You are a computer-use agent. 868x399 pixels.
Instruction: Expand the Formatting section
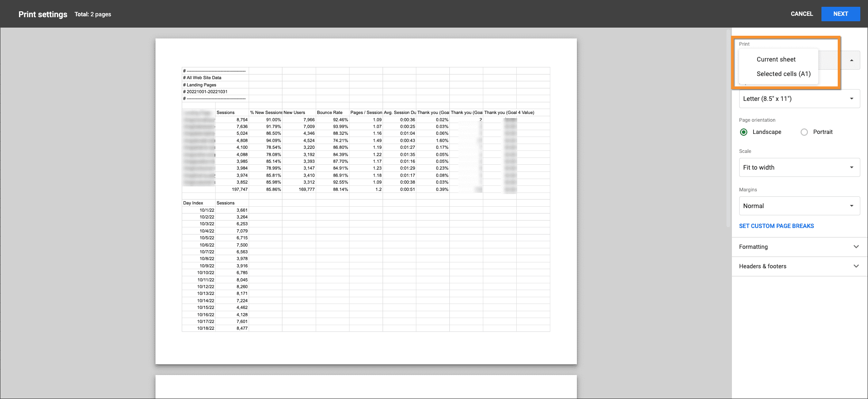[799, 247]
